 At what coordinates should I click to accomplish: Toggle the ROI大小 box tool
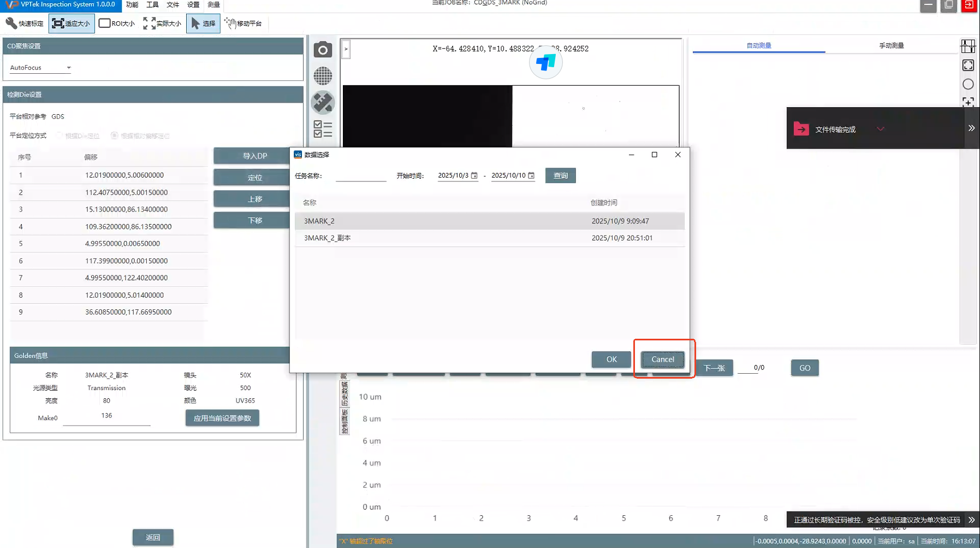[x=117, y=23]
